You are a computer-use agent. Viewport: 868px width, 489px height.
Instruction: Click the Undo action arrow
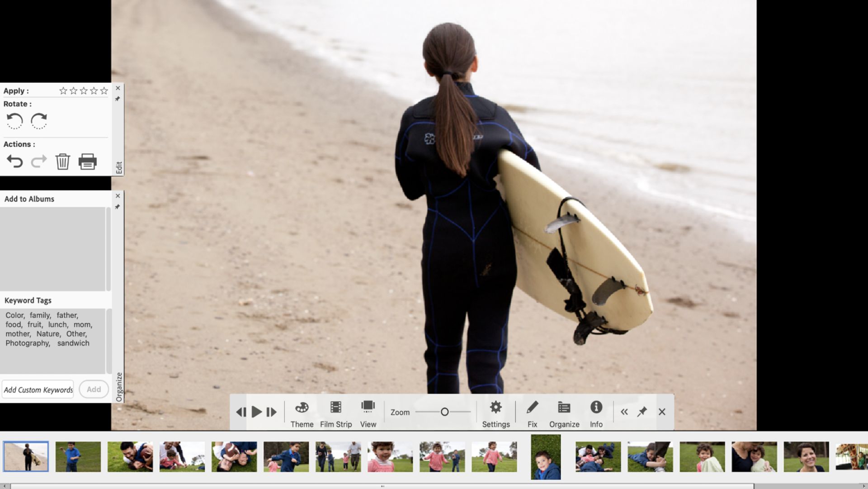coord(14,161)
